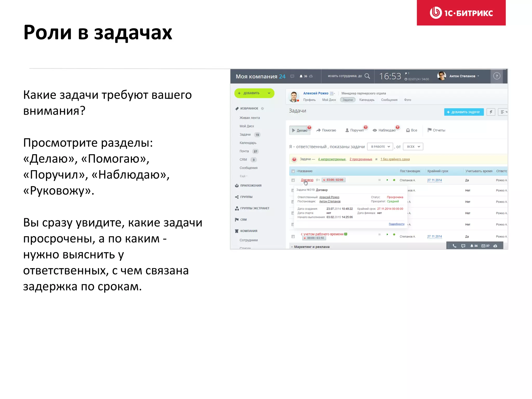Sort by the Название column header
The image size is (532, 399).
(305, 171)
